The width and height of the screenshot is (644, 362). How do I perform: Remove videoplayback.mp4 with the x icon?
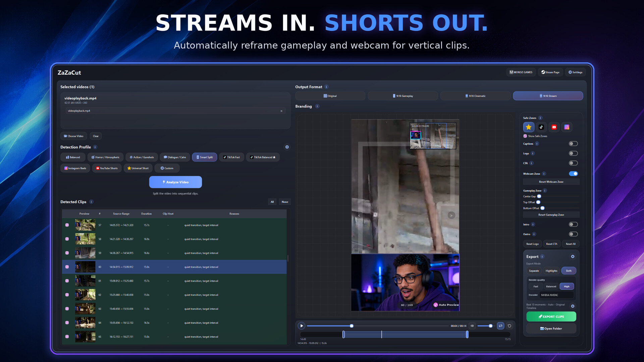coord(281,111)
